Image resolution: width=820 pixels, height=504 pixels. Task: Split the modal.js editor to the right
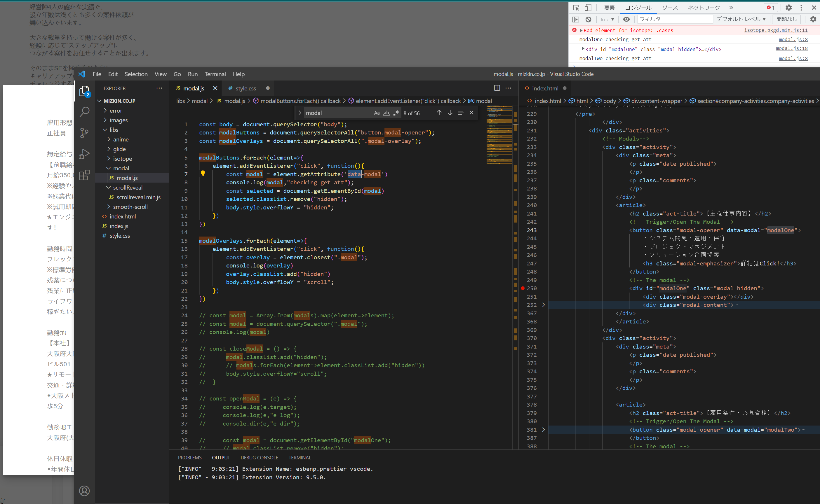[x=497, y=88]
